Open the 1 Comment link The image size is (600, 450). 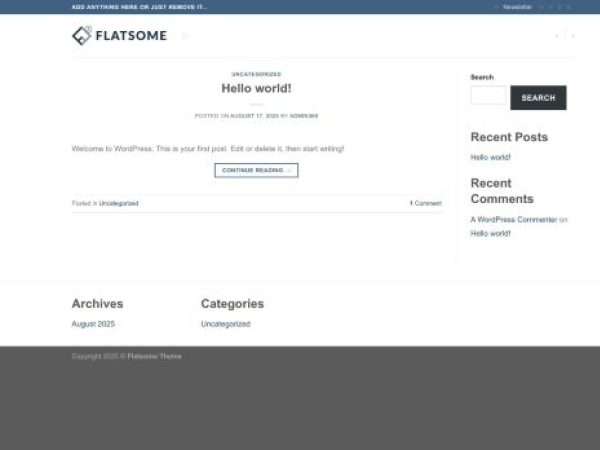(x=425, y=203)
